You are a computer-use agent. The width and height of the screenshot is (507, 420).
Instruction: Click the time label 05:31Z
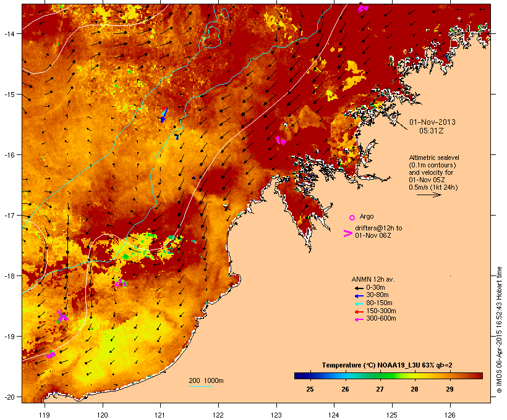coord(432,131)
